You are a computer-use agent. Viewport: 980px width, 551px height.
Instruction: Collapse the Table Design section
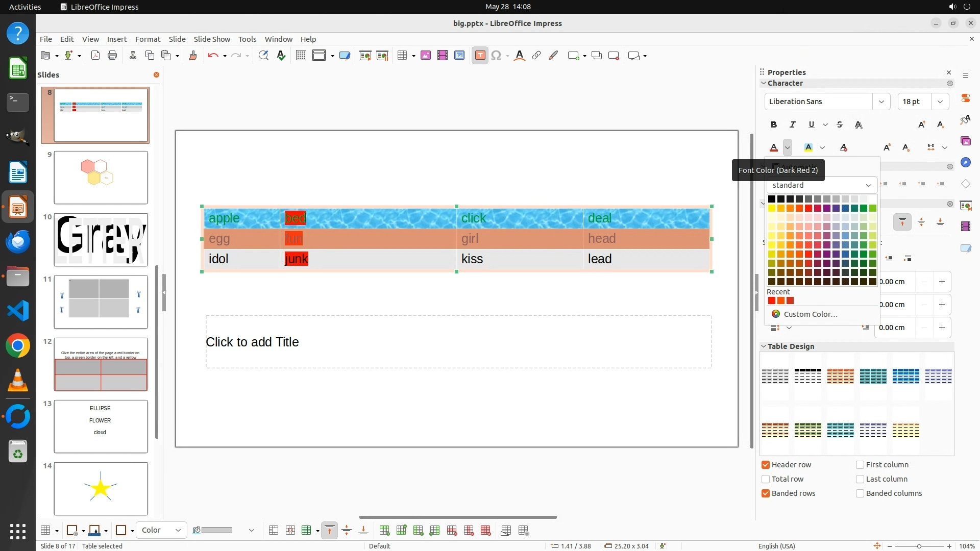coord(764,346)
